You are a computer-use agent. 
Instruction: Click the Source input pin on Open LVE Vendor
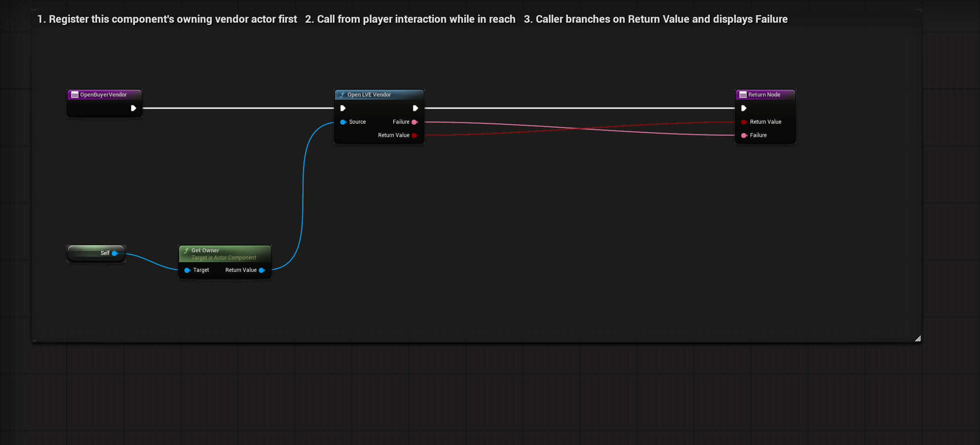tap(343, 122)
